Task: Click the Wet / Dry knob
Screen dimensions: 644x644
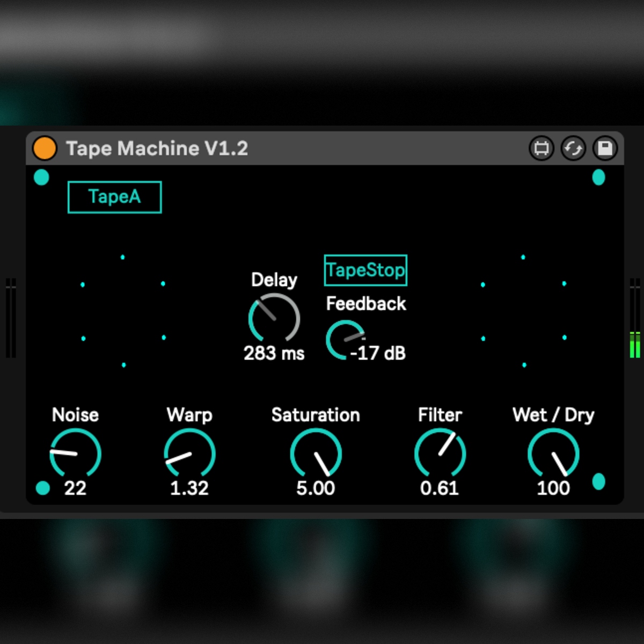Action: click(553, 453)
